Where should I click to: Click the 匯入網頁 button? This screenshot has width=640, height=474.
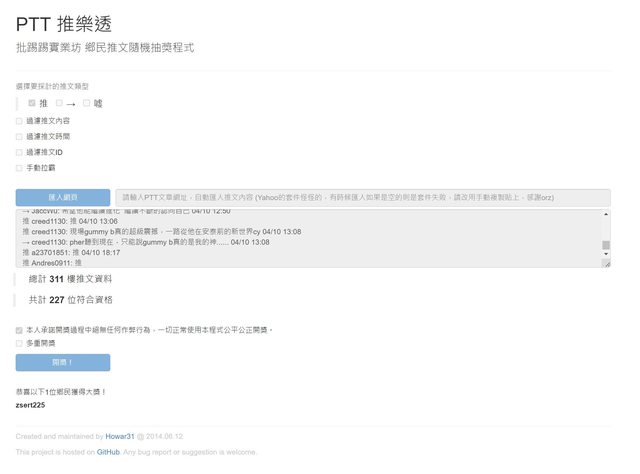pos(63,198)
